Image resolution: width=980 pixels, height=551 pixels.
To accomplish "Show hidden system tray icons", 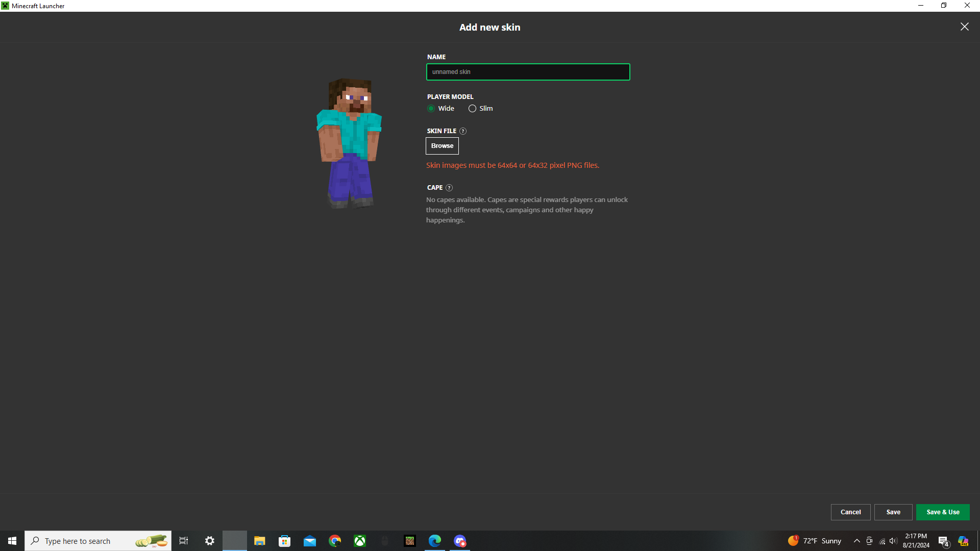I will point(857,541).
